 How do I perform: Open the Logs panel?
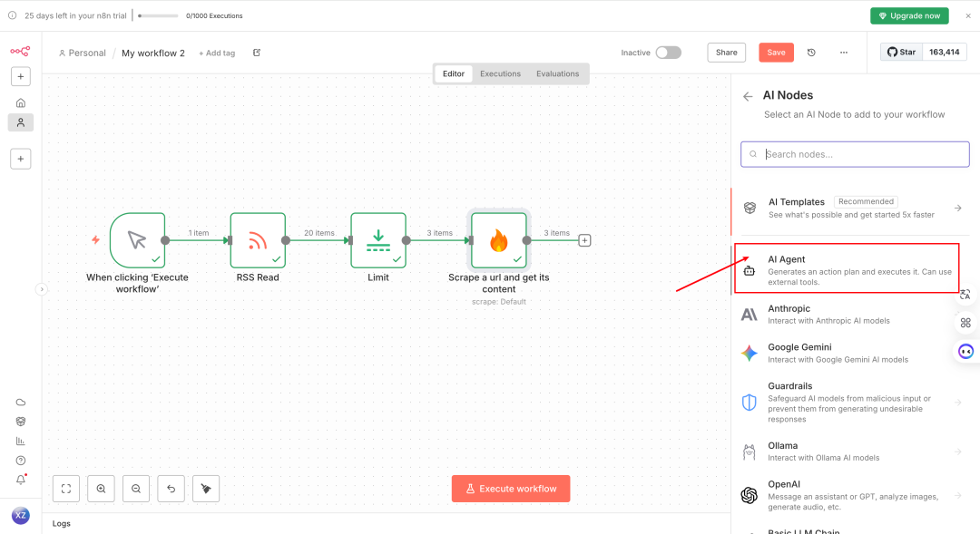[x=62, y=523]
